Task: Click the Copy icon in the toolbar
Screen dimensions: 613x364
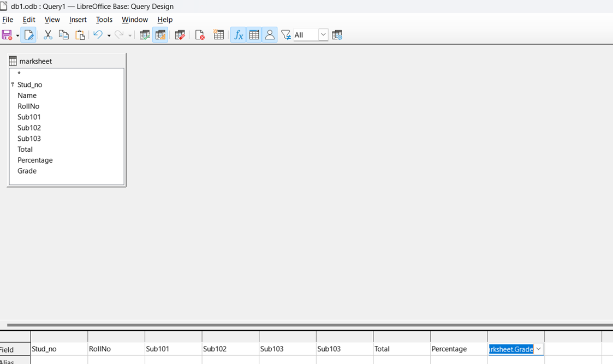Action: [x=64, y=35]
